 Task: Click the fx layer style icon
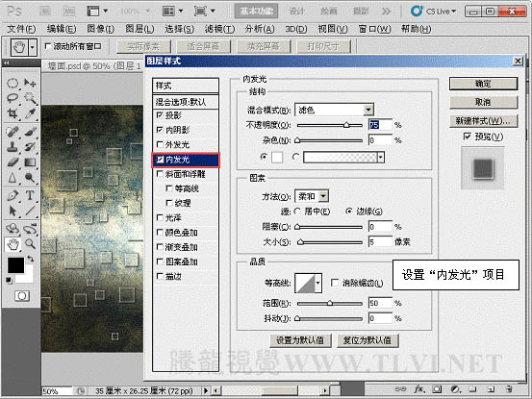coord(419,389)
